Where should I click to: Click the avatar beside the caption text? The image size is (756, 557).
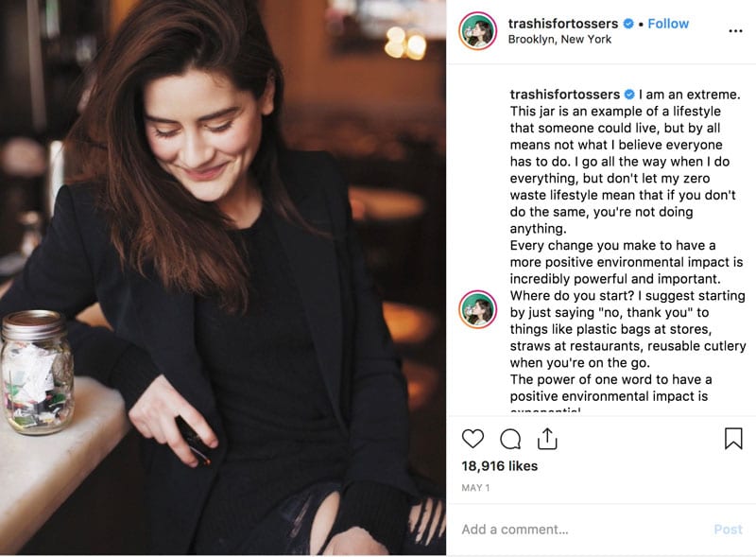click(x=478, y=309)
